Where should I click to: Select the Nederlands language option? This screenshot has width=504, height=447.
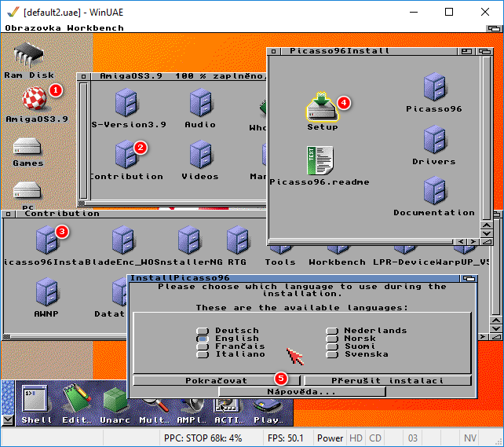332,331
